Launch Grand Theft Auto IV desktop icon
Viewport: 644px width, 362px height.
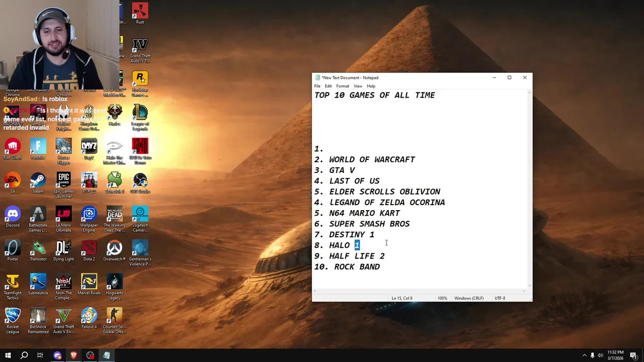pyautogui.click(x=140, y=50)
